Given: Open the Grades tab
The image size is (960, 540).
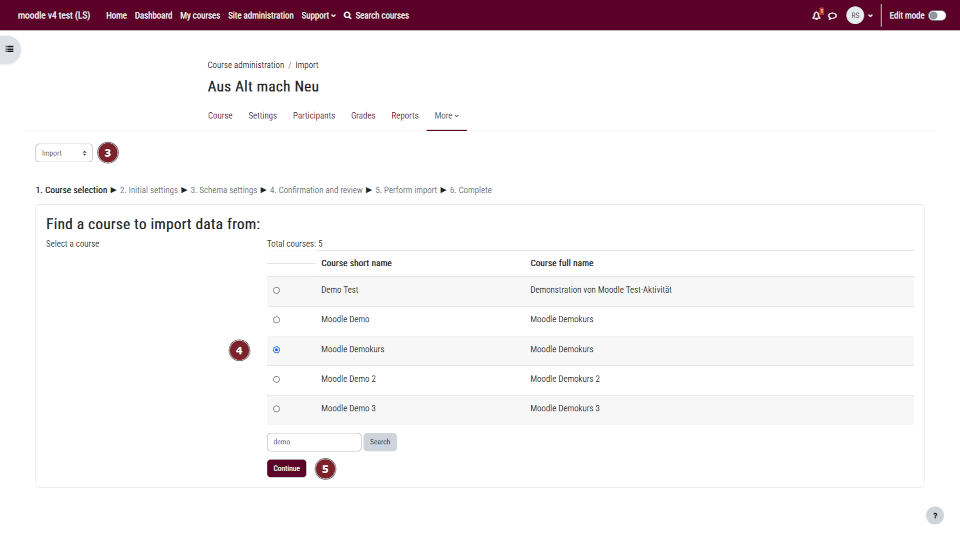Looking at the screenshot, I should (x=363, y=116).
